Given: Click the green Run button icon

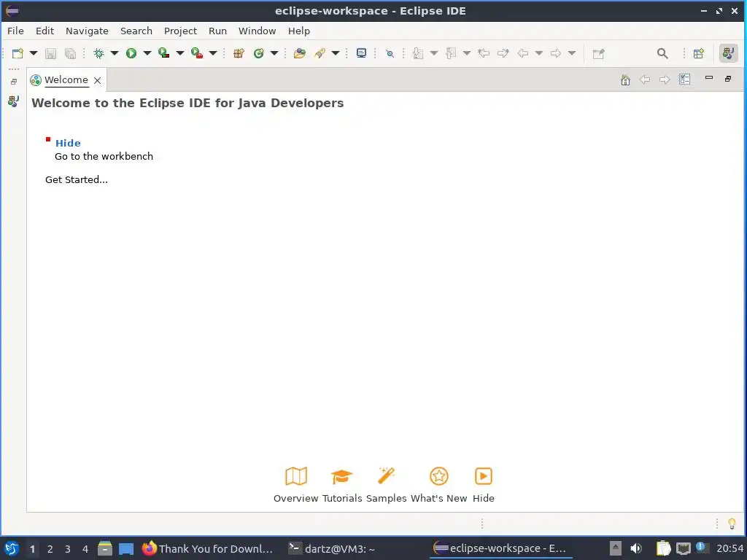Looking at the screenshot, I should click(131, 53).
